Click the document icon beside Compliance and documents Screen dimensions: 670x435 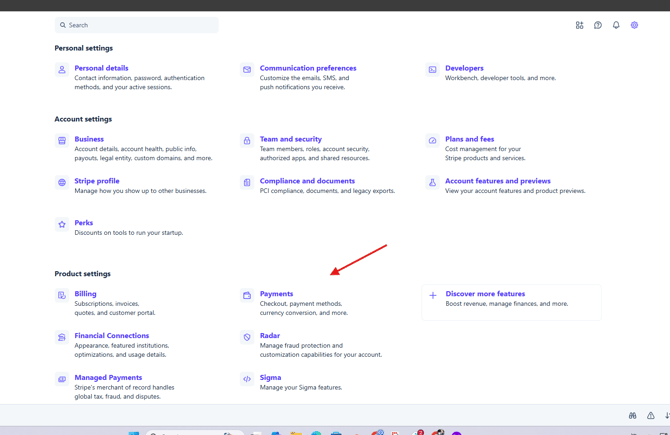[247, 182]
